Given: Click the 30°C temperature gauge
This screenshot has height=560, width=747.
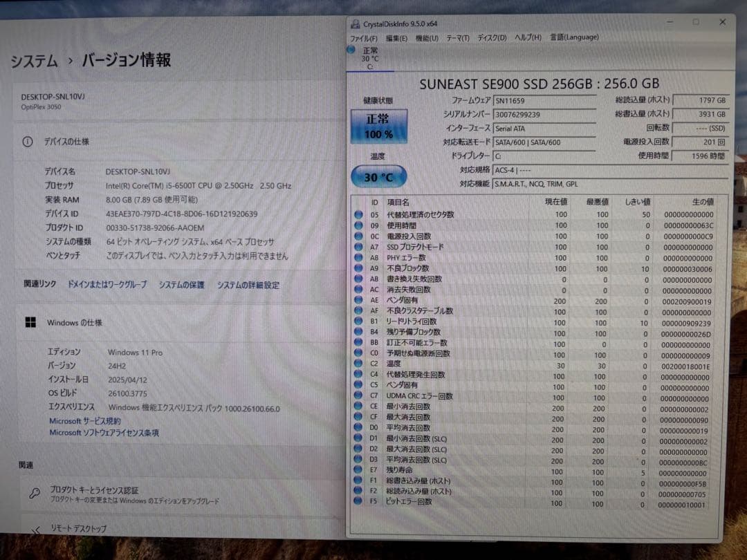Looking at the screenshot, I should (x=378, y=177).
